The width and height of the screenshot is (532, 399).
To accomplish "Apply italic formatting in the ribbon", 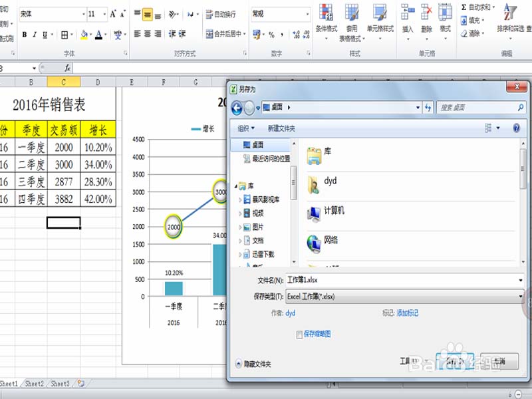I will click(x=35, y=35).
